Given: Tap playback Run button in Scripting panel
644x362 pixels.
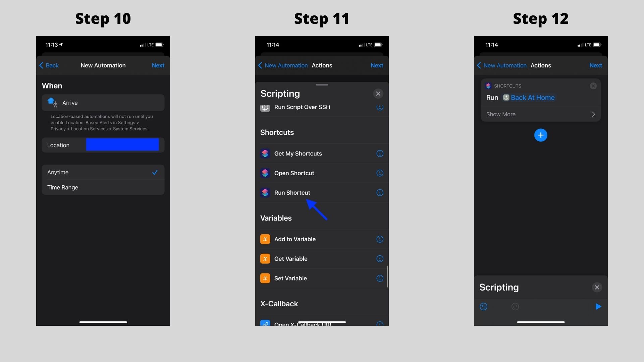Looking at the screenshot, I should pos(598,307).
